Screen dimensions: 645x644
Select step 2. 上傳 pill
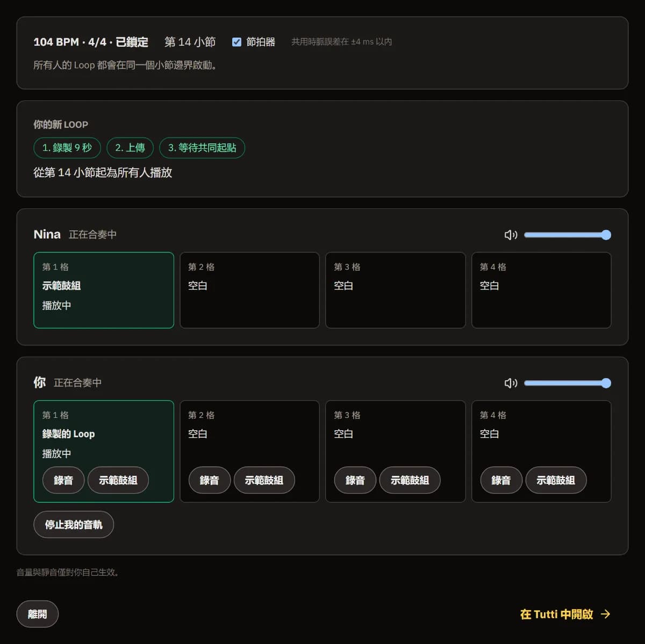[x=130, y=148]
